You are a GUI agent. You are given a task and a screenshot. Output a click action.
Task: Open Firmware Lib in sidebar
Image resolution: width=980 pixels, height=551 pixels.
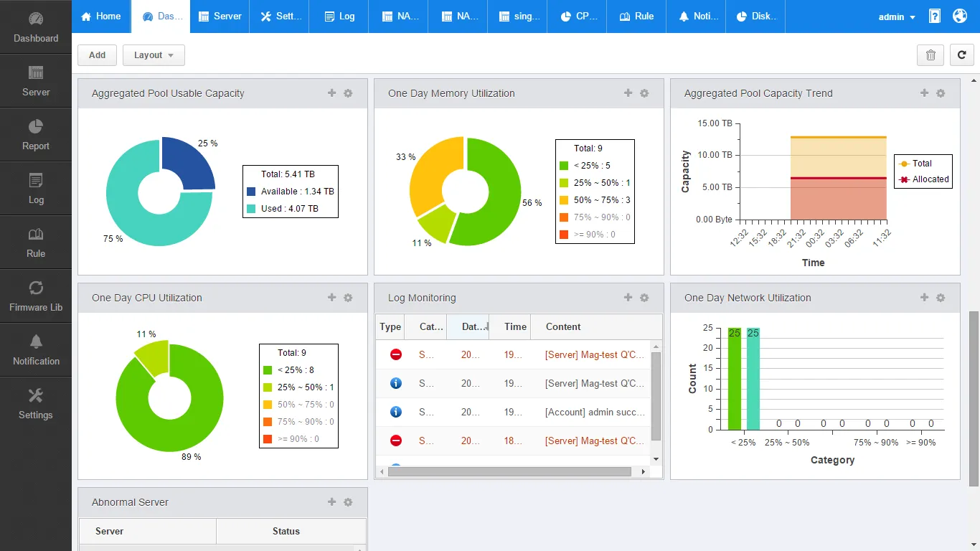tap(36, 296)
